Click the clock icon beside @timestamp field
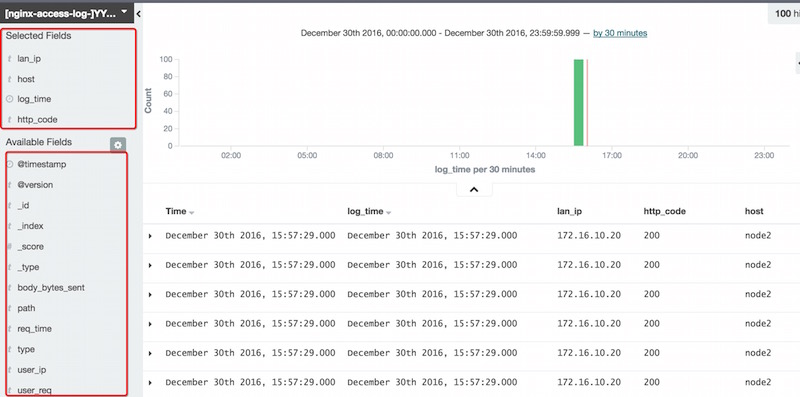 click(x=9, y=164)
